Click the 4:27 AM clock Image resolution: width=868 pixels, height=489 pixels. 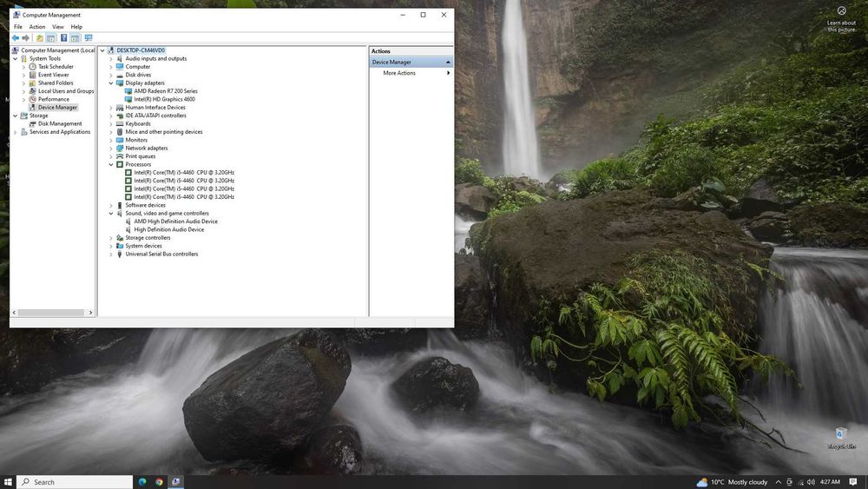(x=831, y=482)
